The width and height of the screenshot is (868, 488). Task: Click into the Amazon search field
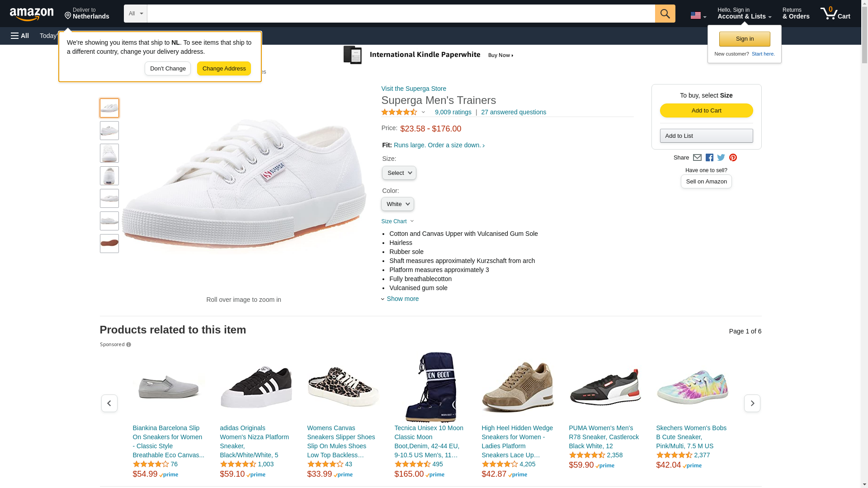(401, 14)
